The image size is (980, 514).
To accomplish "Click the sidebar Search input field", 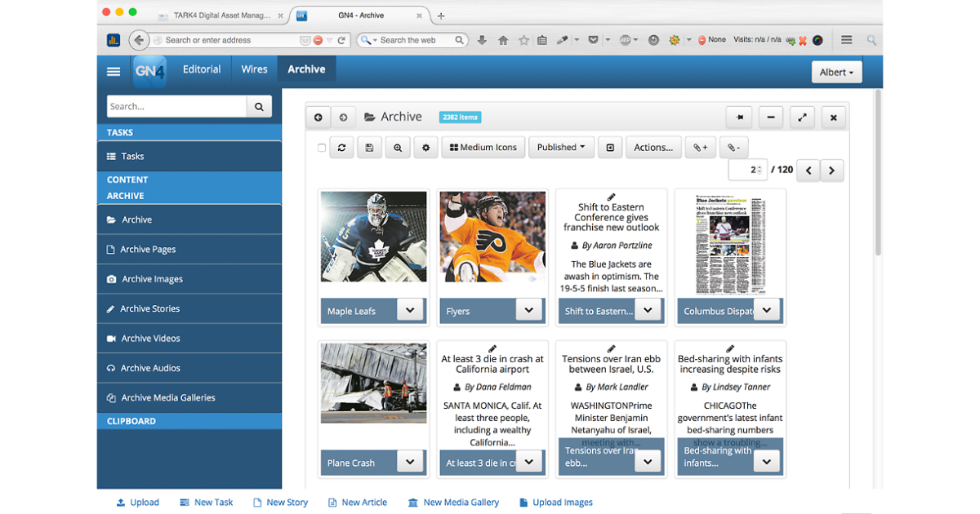I will [176, 106].
